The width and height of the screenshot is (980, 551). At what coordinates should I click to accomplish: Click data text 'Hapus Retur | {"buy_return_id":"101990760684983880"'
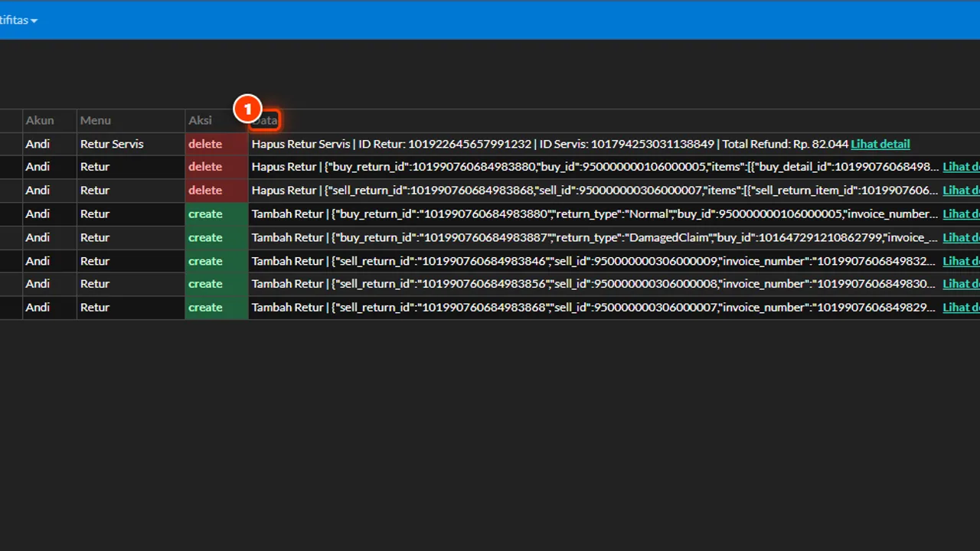click(594, 167)
